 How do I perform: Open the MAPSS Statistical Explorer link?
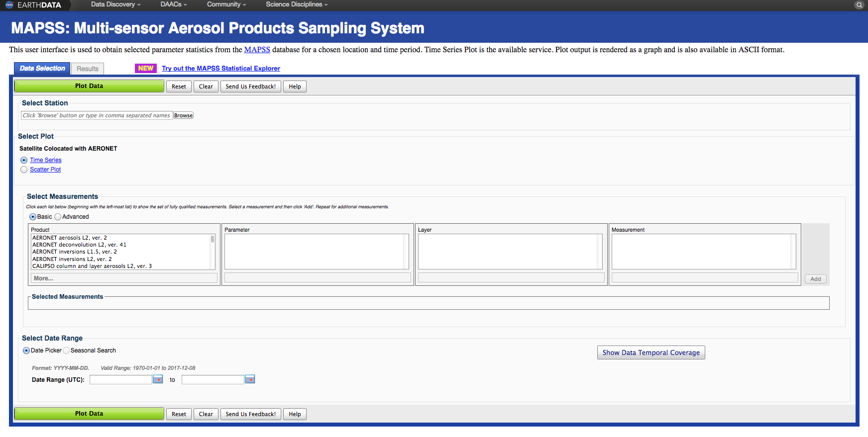[221, 69]
